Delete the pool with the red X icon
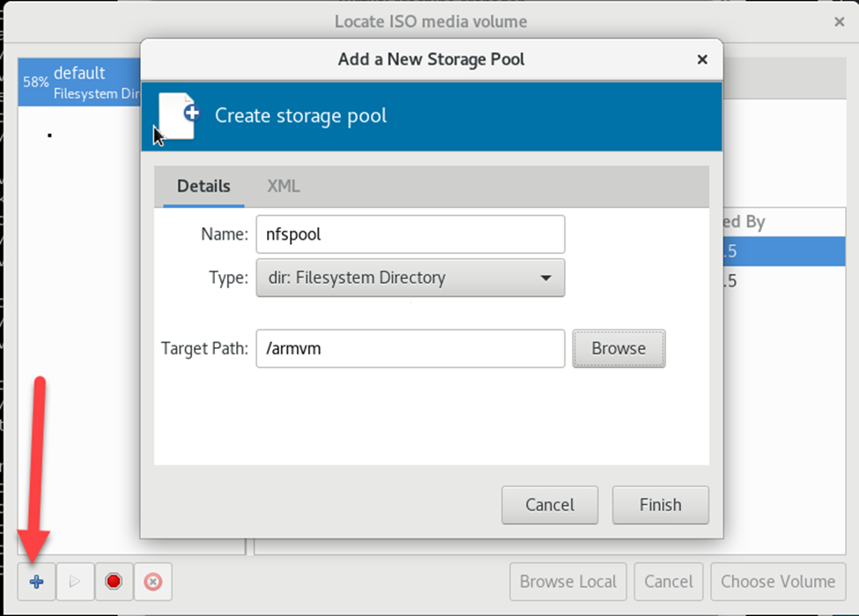Viewport: 859px width, 616px height. pos(152,582)
